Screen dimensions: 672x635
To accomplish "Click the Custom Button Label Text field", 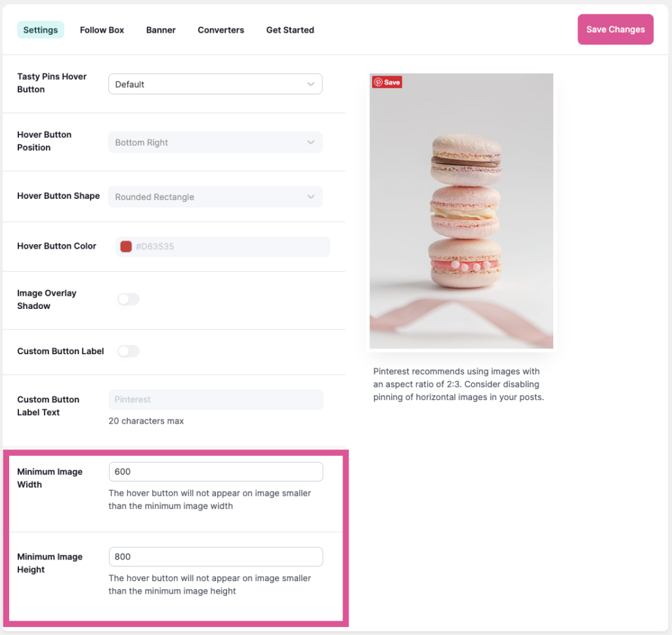I will (x=215, y=399).
